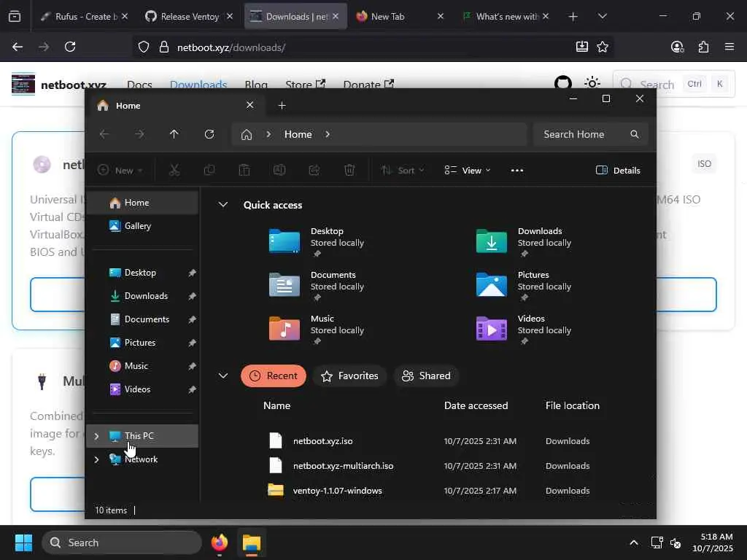Unpin Desktop from the Explorer sidebar
This screenshot has height=560, width=747.
(192, 273)
